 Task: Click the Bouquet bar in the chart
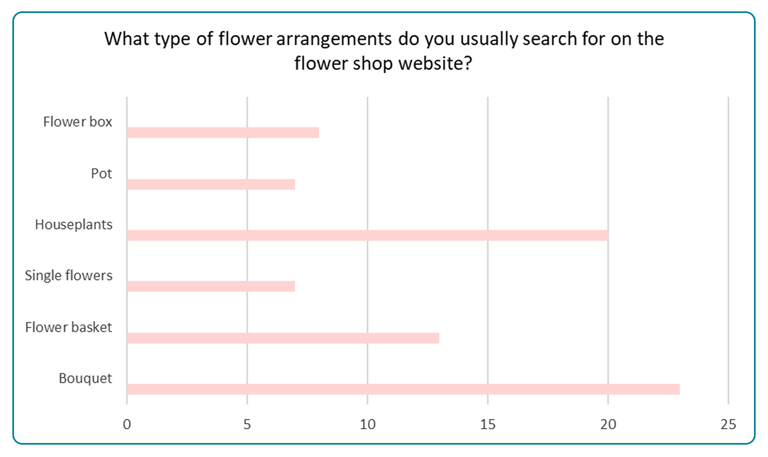[x=403, y=389]
